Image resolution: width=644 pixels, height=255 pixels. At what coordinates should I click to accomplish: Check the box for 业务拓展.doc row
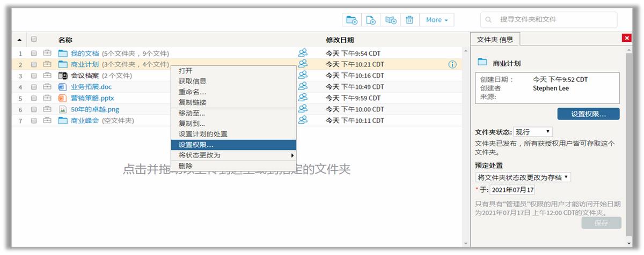(x=34, y=87)
